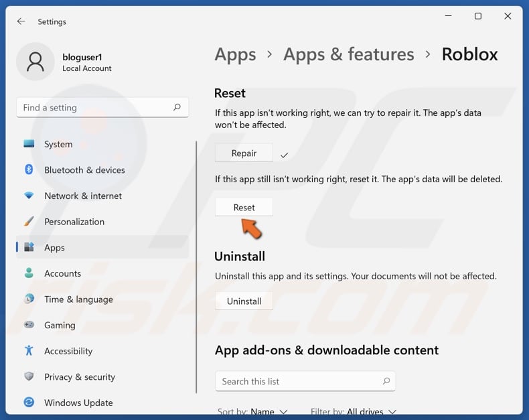Screen dimensions: 529x420
Task: Click the Gaming controller icon
Action: pos(29,325)
